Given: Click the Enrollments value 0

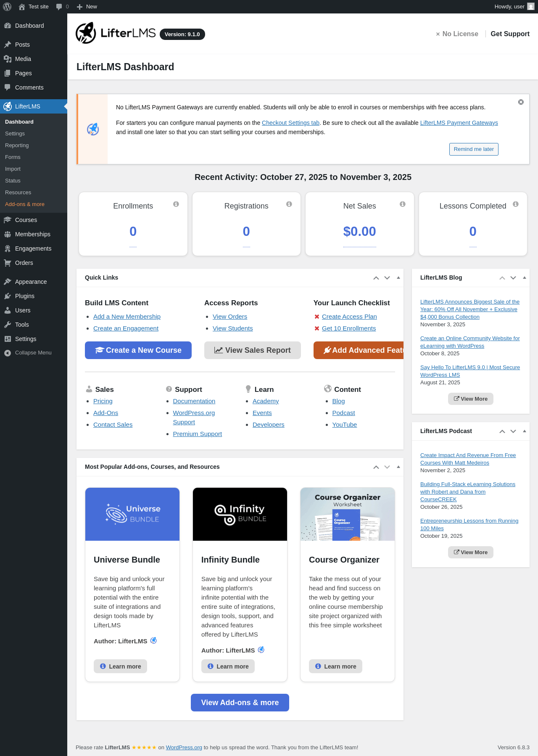Looking at the screenshot, I should pyautogui.click(x=133, y=231).
